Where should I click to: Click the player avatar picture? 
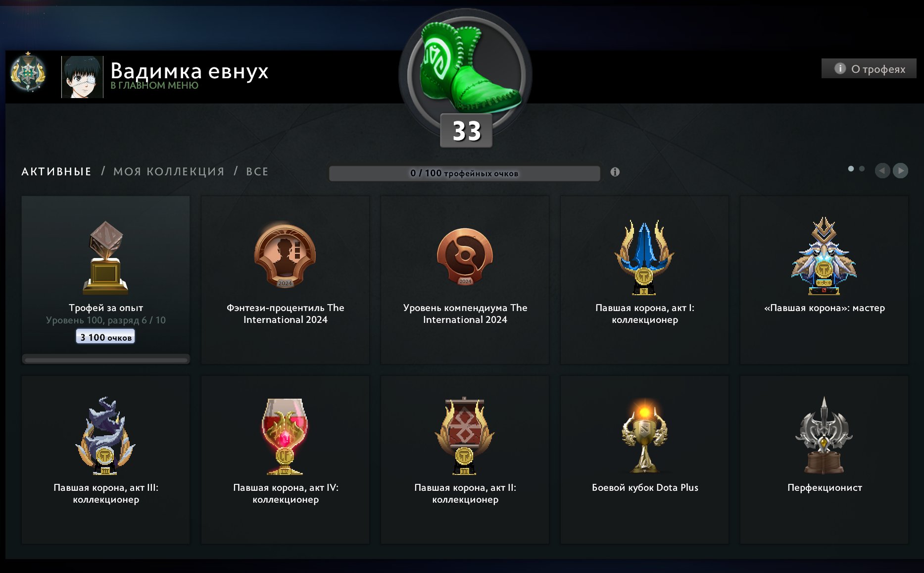point(82,77)
